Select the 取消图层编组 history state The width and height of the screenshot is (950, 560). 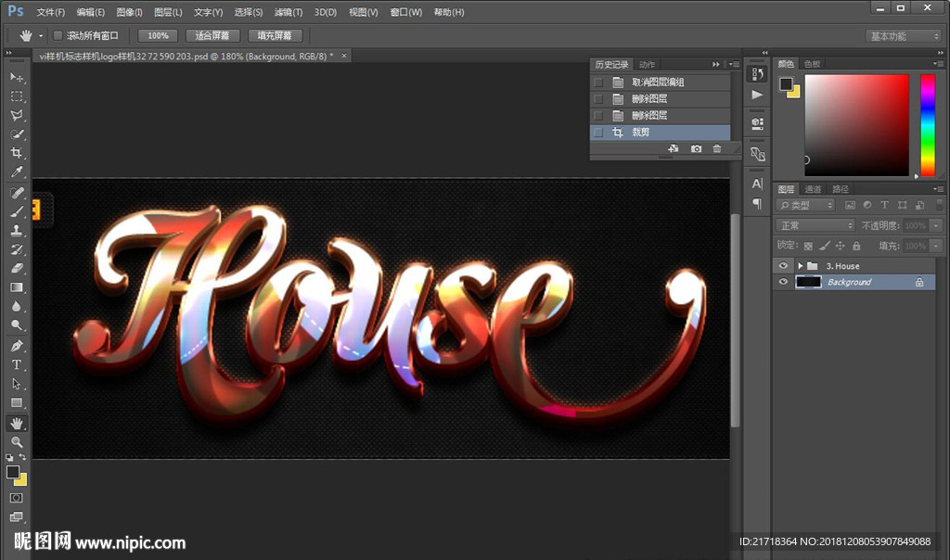coord(658,83)
